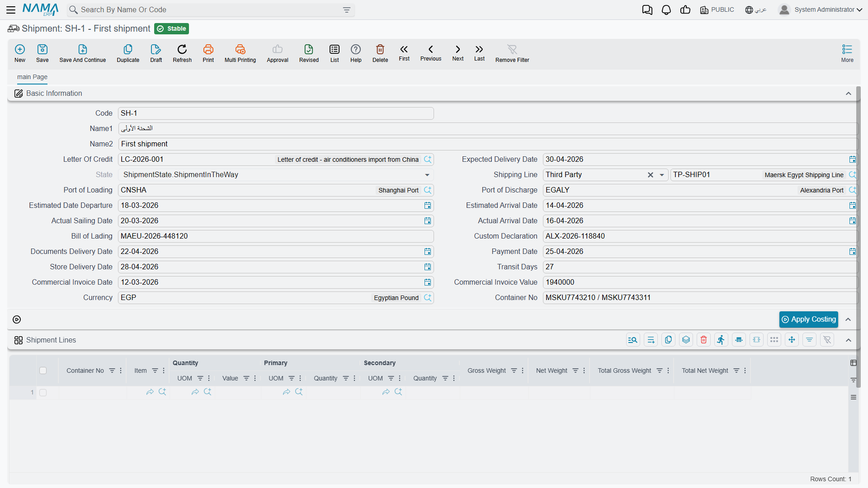Image resolution: width=868 pixels, height=488 pixels.
Task: Open the chat messages icon
Action: pos(647,10)
